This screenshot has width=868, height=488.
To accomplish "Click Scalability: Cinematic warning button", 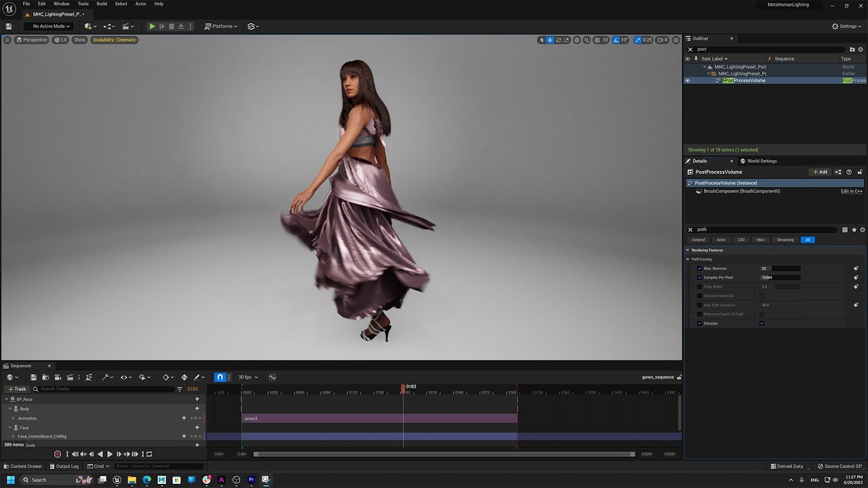I will 115,40.
